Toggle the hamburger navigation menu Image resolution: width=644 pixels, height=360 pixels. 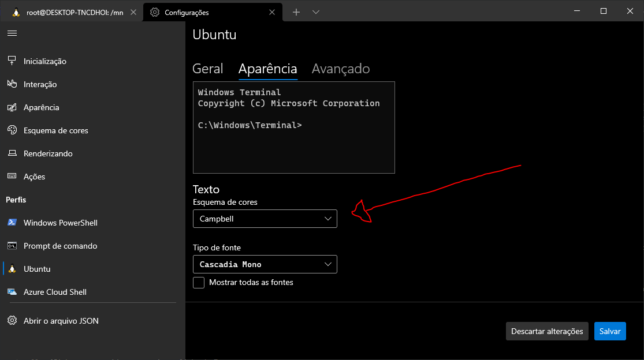(12, 33)
